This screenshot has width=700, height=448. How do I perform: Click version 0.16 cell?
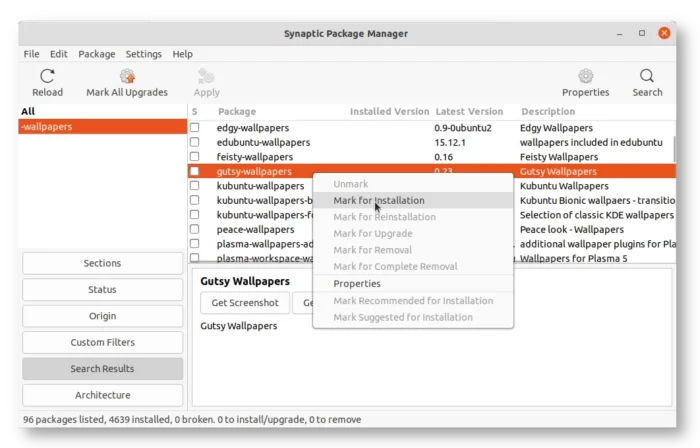443,157
